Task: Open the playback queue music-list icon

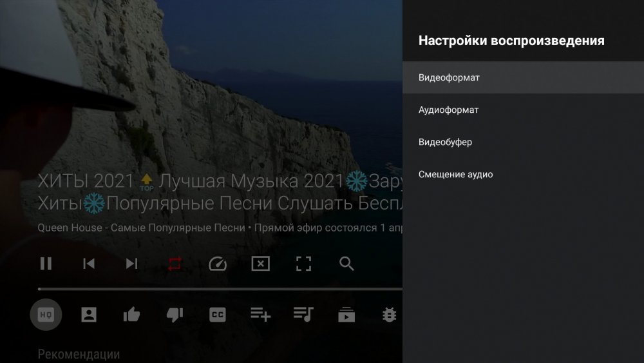Action: 303,315
